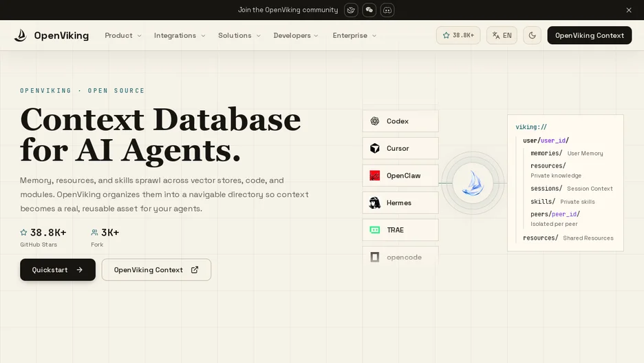
Task: Click the OpenViking ship logo
Action: click(20, 35)
